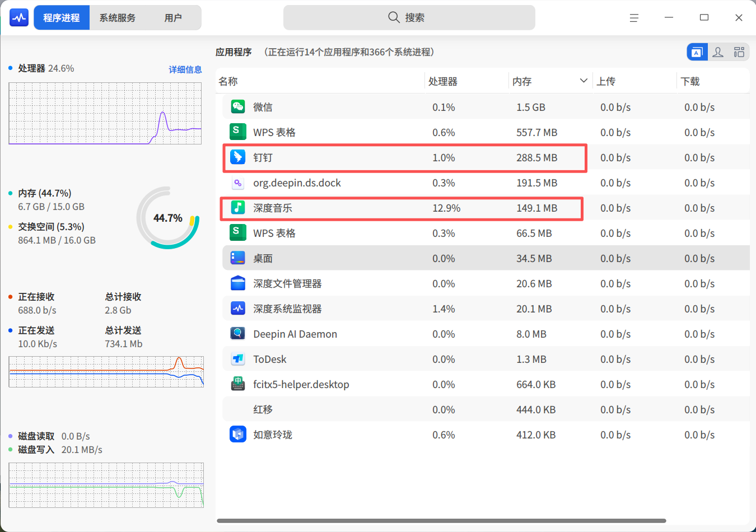This screenshot has width=756, height=532.
Task: Click the system monitor logo in title bar
Action: pos(19,18)
